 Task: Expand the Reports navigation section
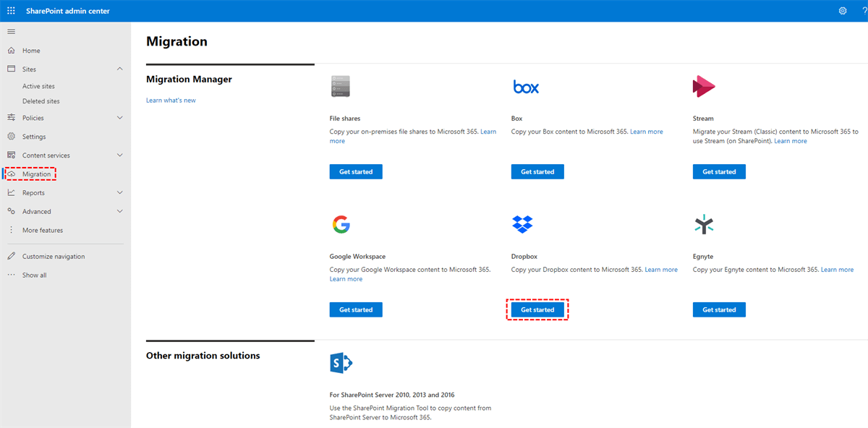[x=120, y=193]
